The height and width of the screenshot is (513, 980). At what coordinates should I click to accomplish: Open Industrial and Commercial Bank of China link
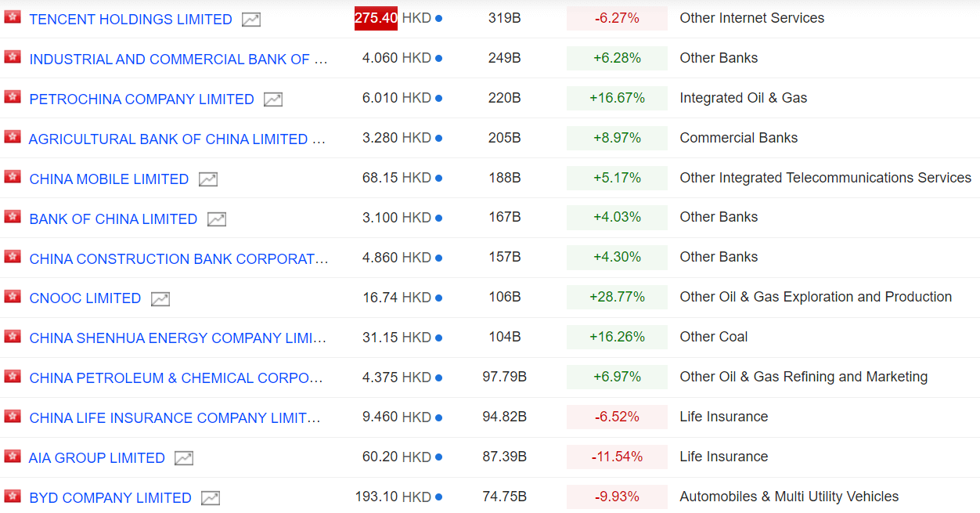coord(178,60)
